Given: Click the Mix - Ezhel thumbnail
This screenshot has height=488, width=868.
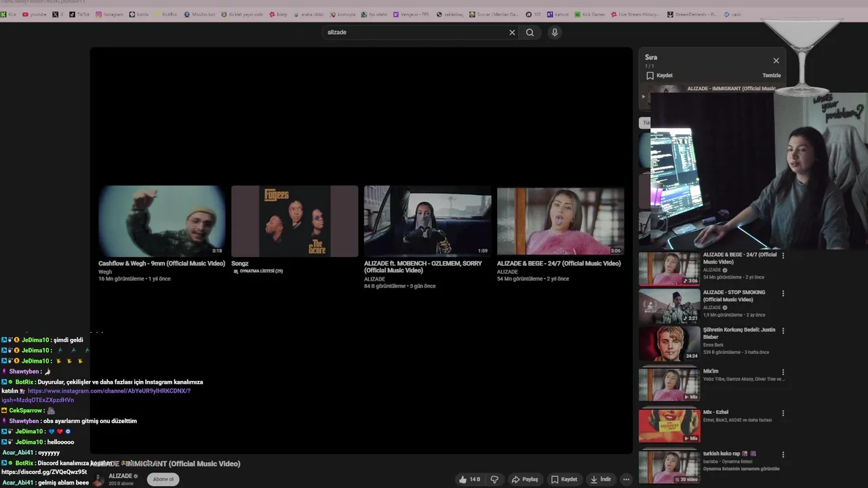Looking at the screenshot, I should click(x=669, y=426).
